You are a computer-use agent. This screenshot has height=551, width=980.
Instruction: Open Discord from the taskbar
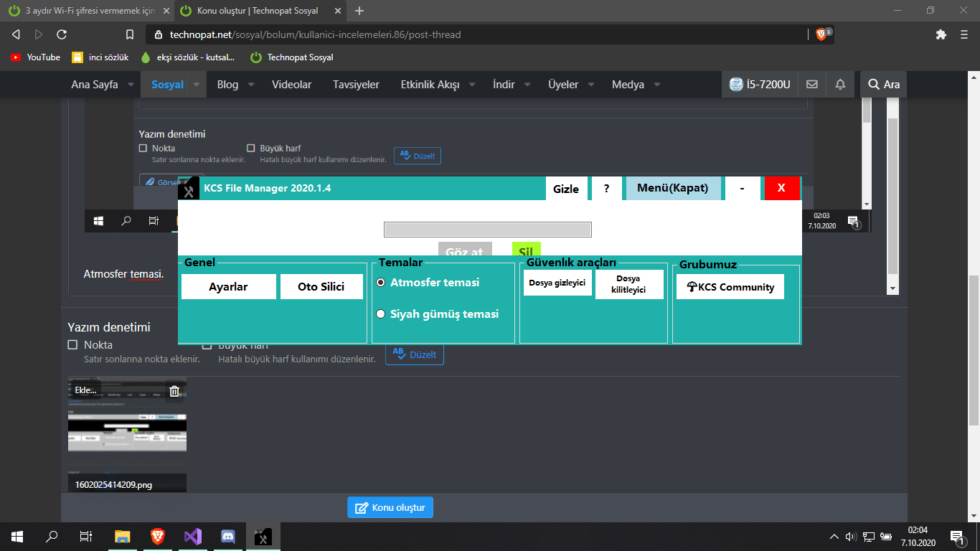point(228,536)
